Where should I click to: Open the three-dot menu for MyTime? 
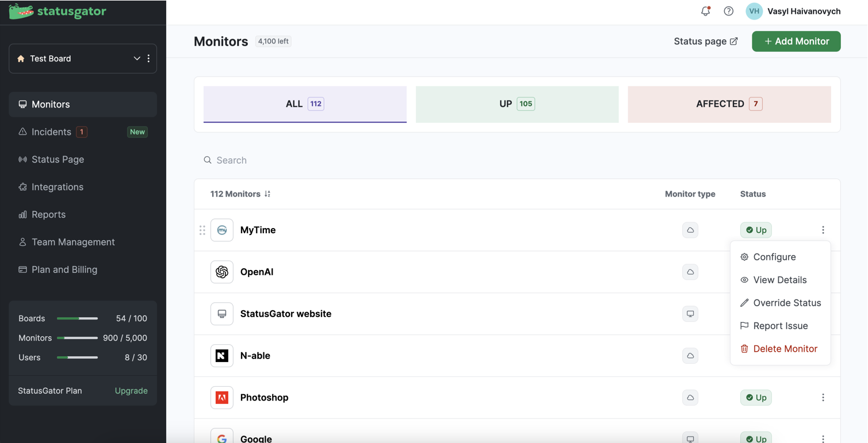coord(823,230)
